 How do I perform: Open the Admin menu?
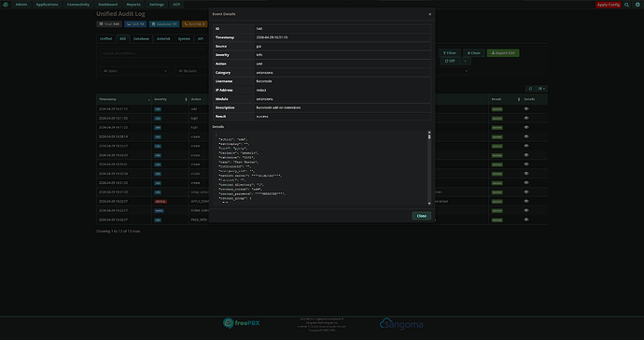(21, 5)
